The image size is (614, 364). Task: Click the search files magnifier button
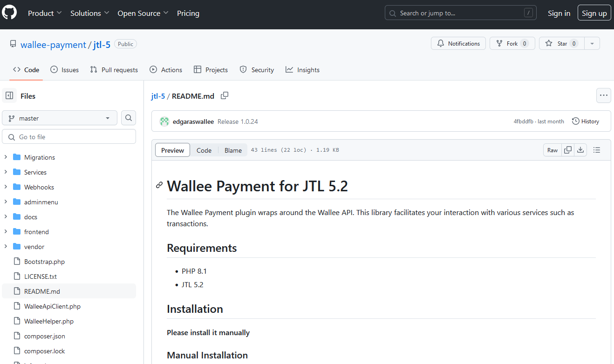coord(129,118)
